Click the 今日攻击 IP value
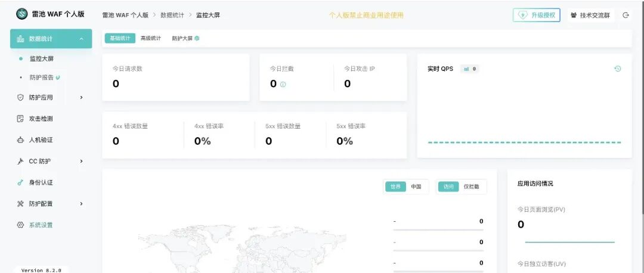 pos(348,83)
